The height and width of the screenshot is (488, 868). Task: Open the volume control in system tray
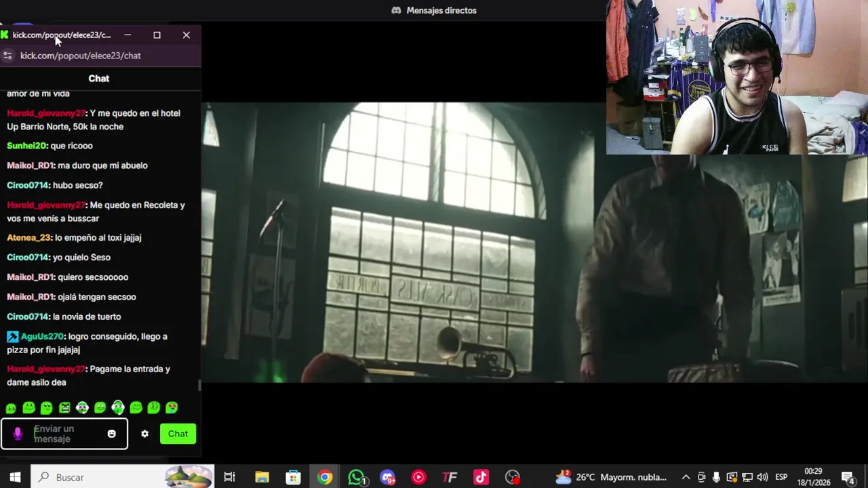[x=762, y=477]
